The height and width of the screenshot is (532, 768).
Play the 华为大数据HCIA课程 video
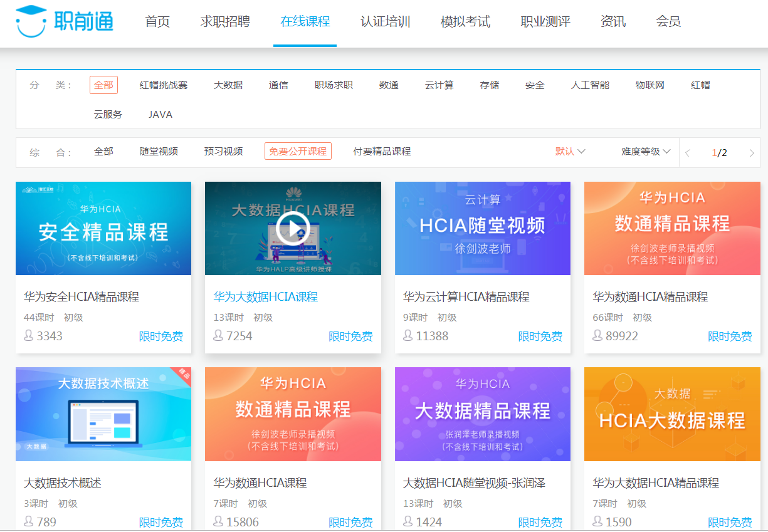click(x=293, y=227)
